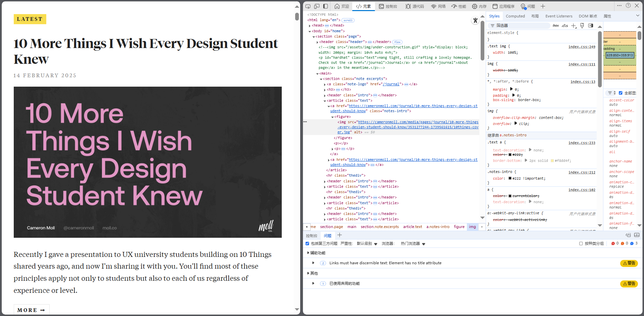Collapse the figure element node
This screenshot has height=316, width=644.
click(332, 117)
